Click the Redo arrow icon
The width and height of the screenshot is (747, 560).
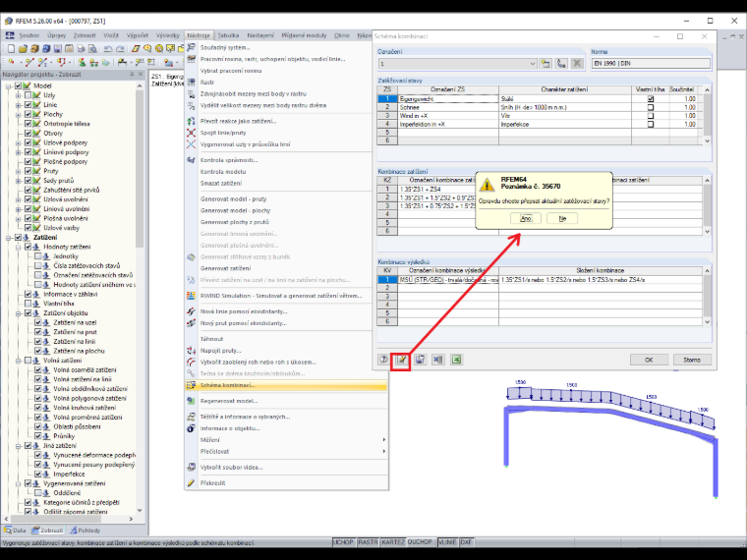click(x=120, y=48)
